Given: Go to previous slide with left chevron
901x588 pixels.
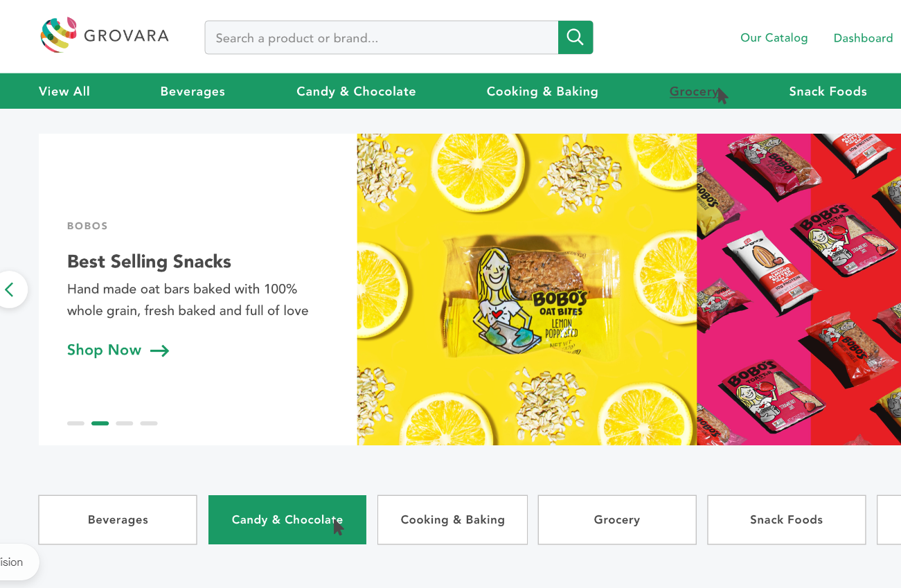Looking at the screenshot, I should click(x=10, y=289).
